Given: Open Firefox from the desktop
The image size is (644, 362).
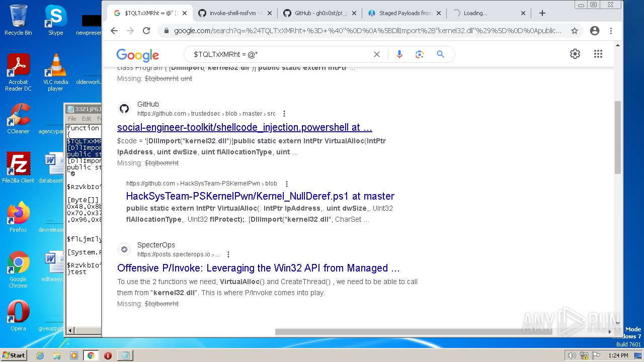Looking at the screenshot, I should (18, 217).
